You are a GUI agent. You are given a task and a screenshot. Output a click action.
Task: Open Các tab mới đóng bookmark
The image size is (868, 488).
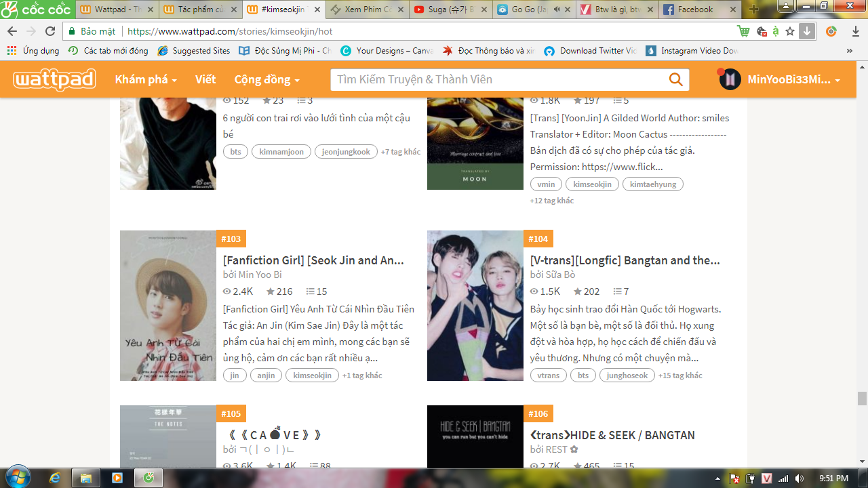[x=108, y=51]
